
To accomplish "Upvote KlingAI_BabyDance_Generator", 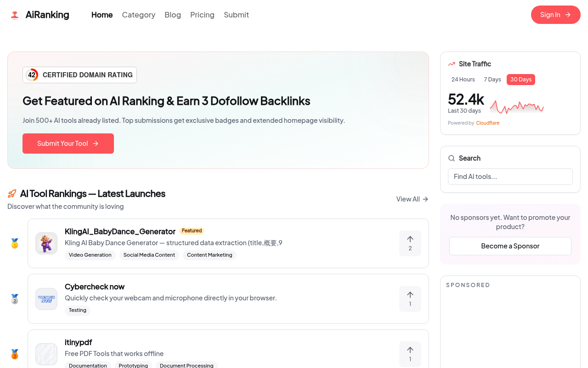I will point(410,243).
